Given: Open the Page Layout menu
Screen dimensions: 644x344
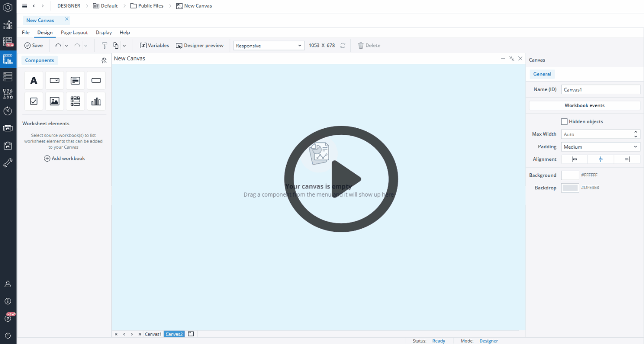Looking at the screenshot, I should tap(74, 33).
